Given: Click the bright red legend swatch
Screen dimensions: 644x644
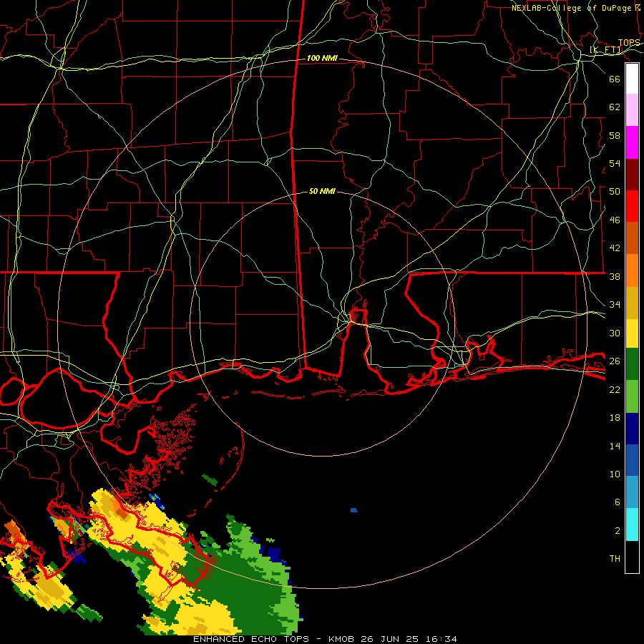Looking at the screenshot, I should 632,206.
